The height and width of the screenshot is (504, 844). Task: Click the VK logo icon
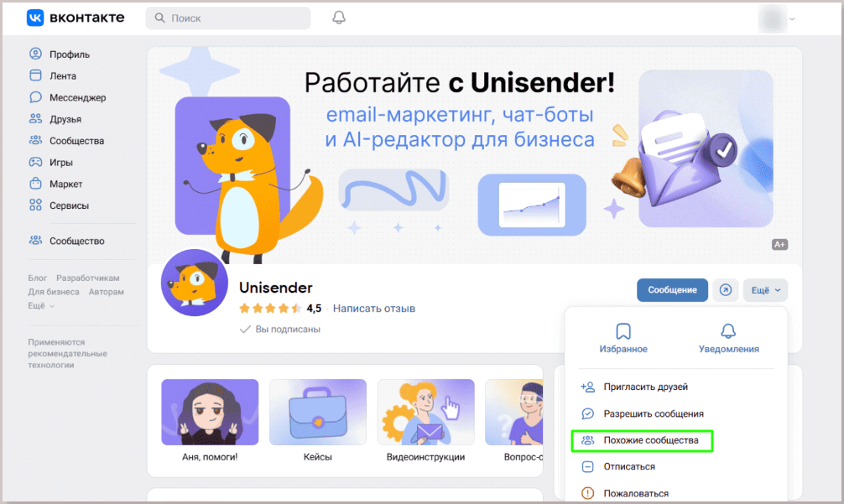coord(35,18)
